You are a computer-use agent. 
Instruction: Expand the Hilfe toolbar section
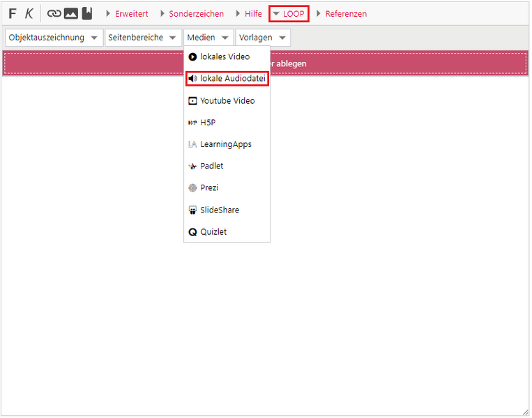click(x=249, y=13)
